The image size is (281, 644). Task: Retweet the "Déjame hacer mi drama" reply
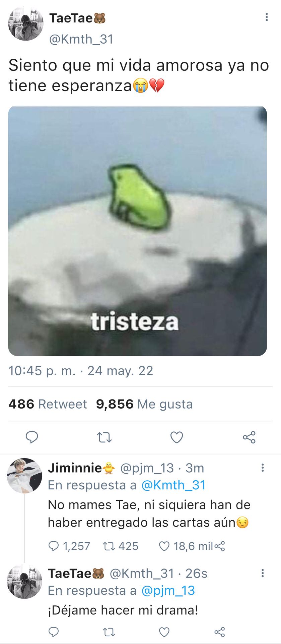click(x=109, y=632)
